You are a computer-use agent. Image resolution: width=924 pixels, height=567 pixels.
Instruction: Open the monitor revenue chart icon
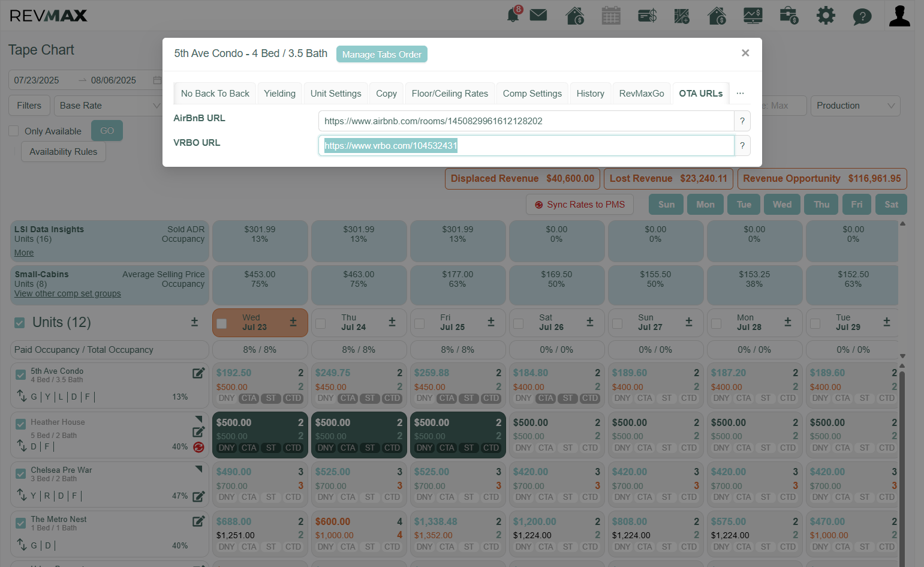pyautogui.click(x=753, y=15)
